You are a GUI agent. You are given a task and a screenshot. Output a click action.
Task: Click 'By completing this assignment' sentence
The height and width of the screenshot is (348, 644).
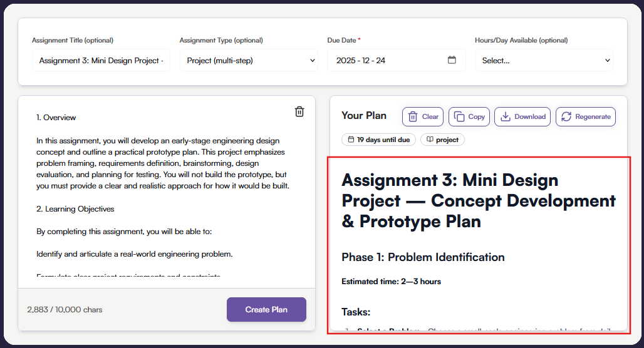(124, 232)
